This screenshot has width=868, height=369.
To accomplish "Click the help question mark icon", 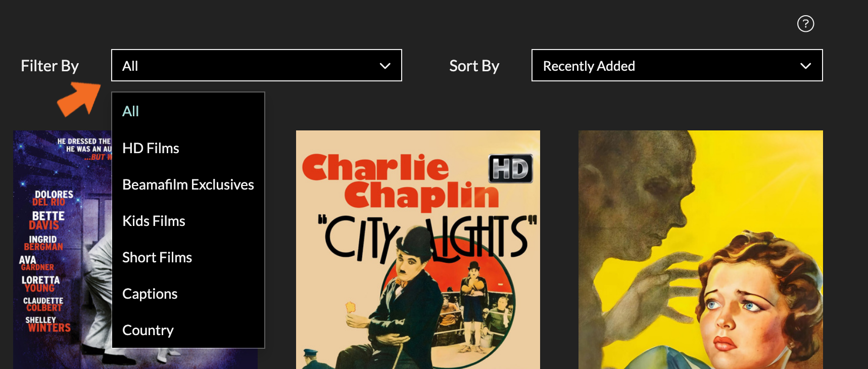I will (x=805, y=24).
